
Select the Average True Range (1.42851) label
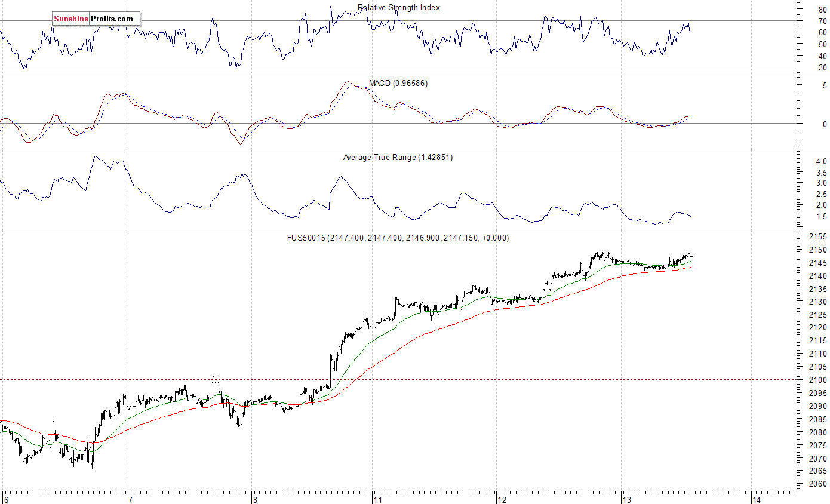pos(398,158)
